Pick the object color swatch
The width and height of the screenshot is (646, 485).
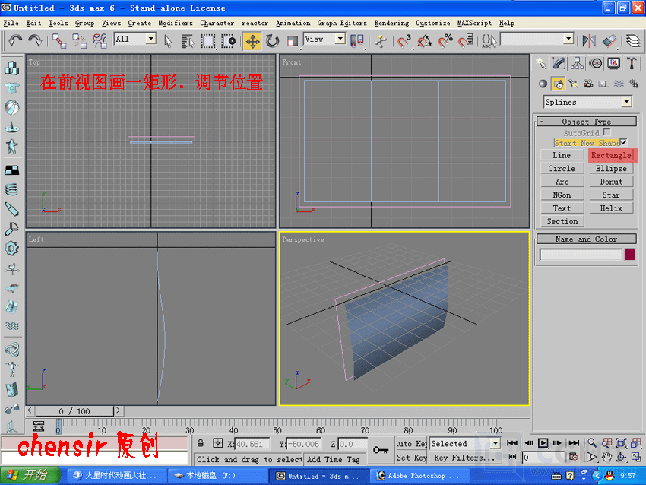(630, 254)
